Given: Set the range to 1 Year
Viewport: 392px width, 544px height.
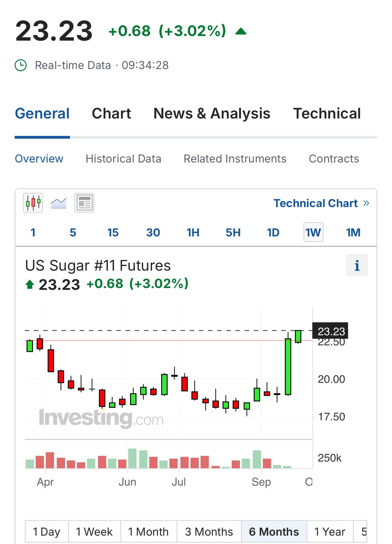Looking at the screenshot, I should coord(330,532).
